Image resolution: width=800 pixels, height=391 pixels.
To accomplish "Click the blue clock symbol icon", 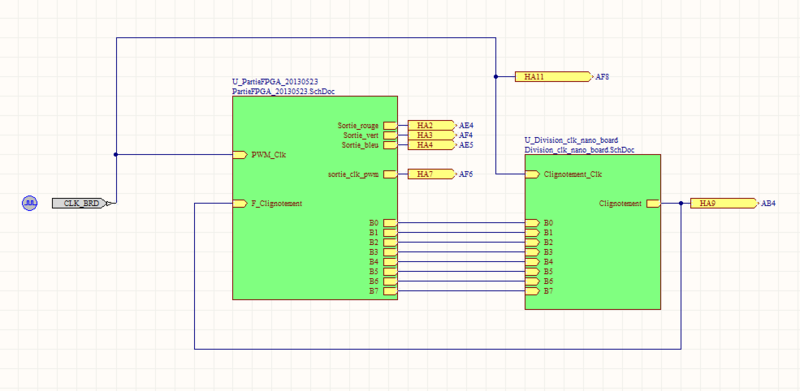I will coord(30,203).
